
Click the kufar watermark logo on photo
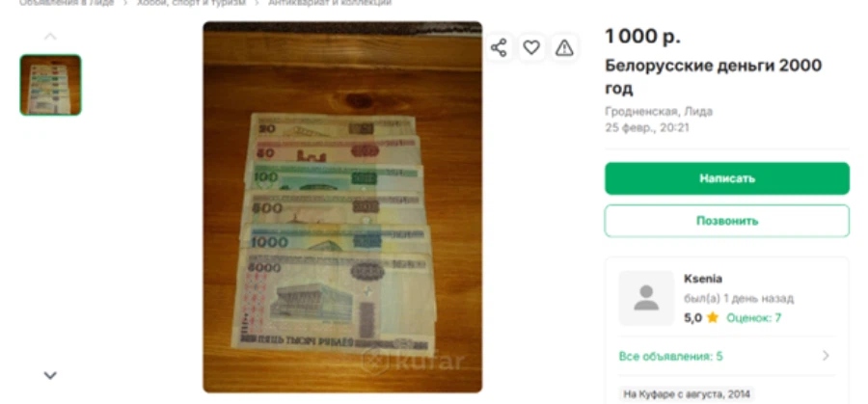pos(413,361)
